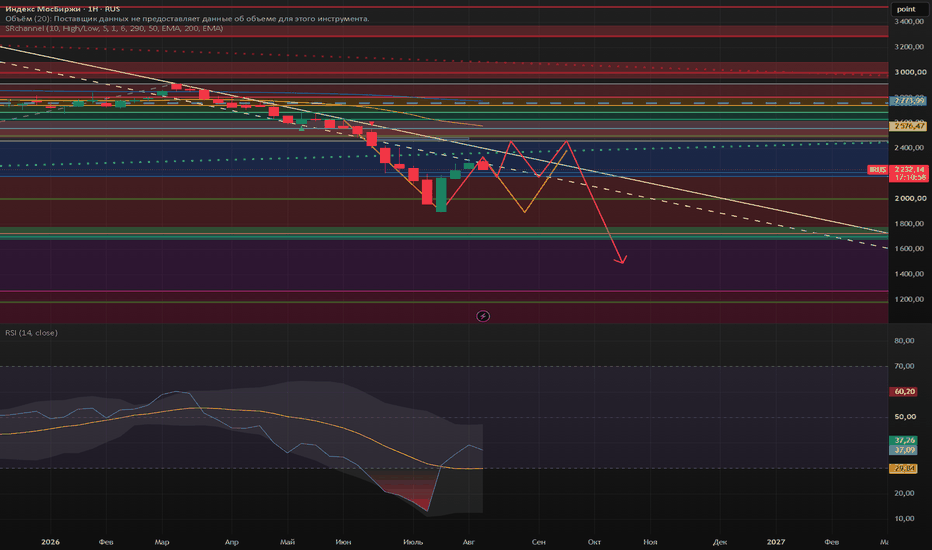Click the green 37,26 RSI value label
Viewport: 932px width, 550px height.
click(903, 441)
